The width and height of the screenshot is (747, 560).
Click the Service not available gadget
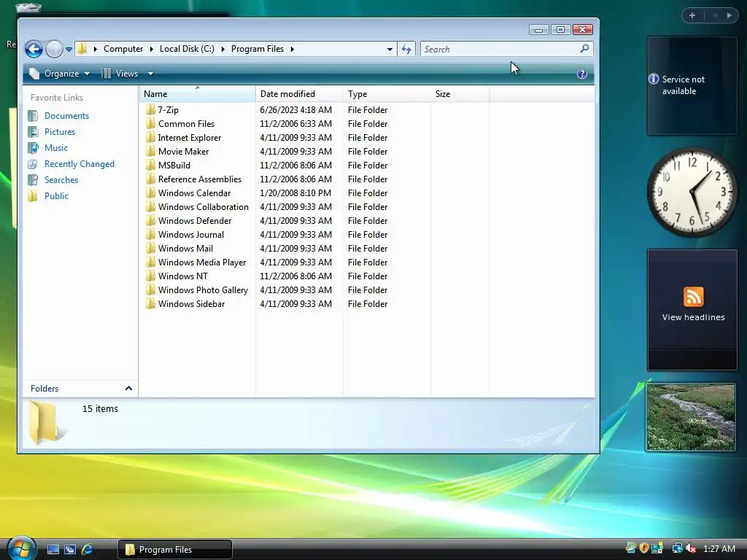(x=692, y=86)
